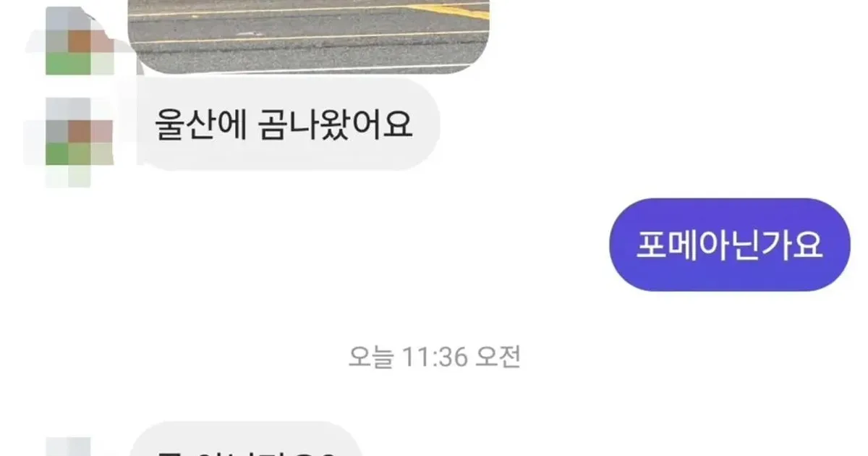Open the road photo attachment
Viewport: 868px width, 456px height.
tap(309, 36)
